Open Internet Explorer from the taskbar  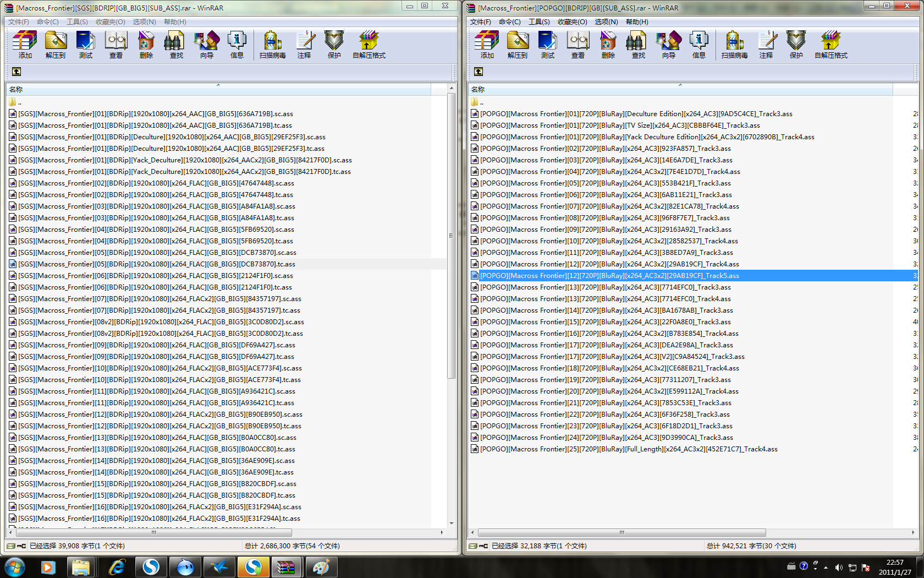point(117,567)
